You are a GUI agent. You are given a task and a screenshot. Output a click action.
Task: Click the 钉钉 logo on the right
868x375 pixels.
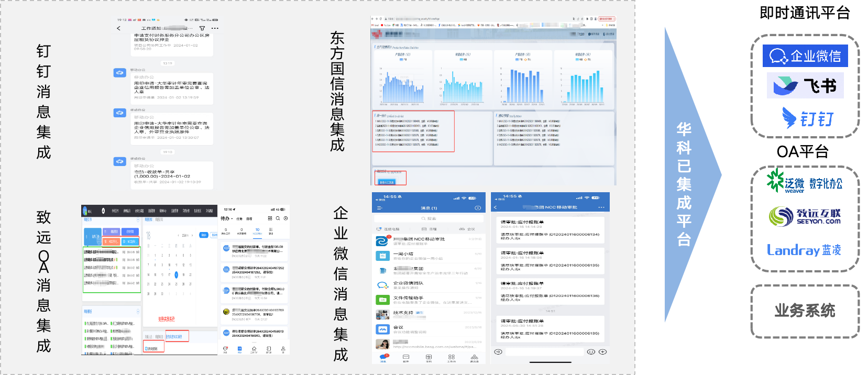[x=805, y=118]
